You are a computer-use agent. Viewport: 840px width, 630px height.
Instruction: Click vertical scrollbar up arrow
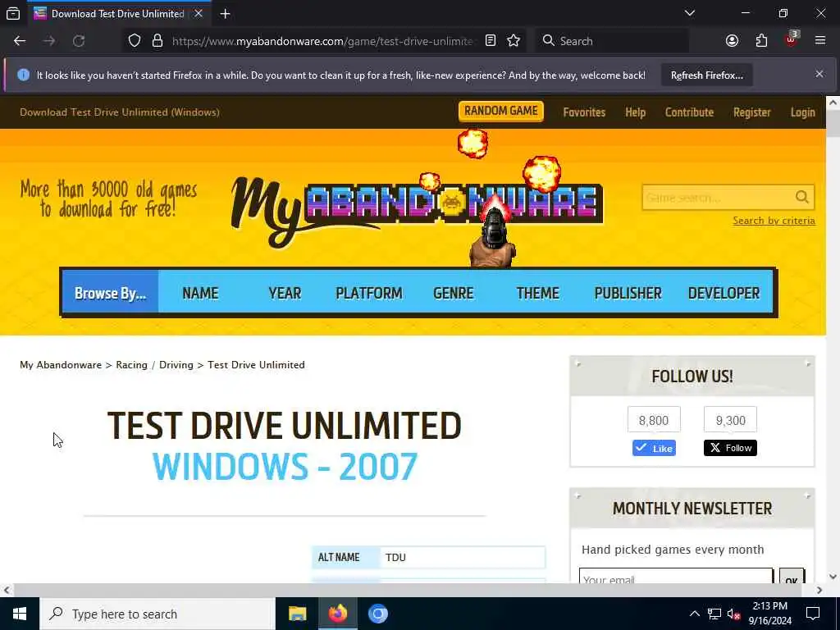coord(833,102)
